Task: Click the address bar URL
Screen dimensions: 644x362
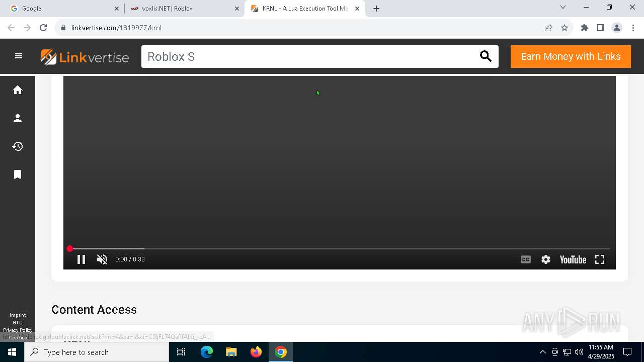Action: 116,28
